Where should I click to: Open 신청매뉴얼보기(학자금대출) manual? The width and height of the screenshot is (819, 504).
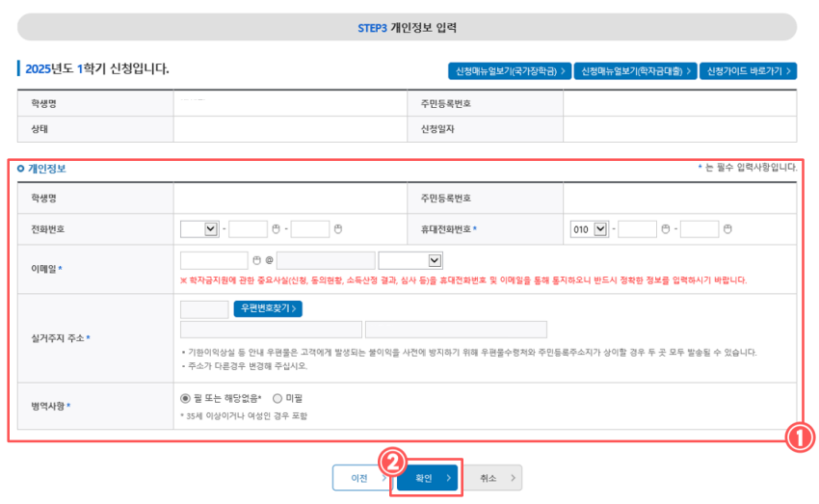click(635, 71)
